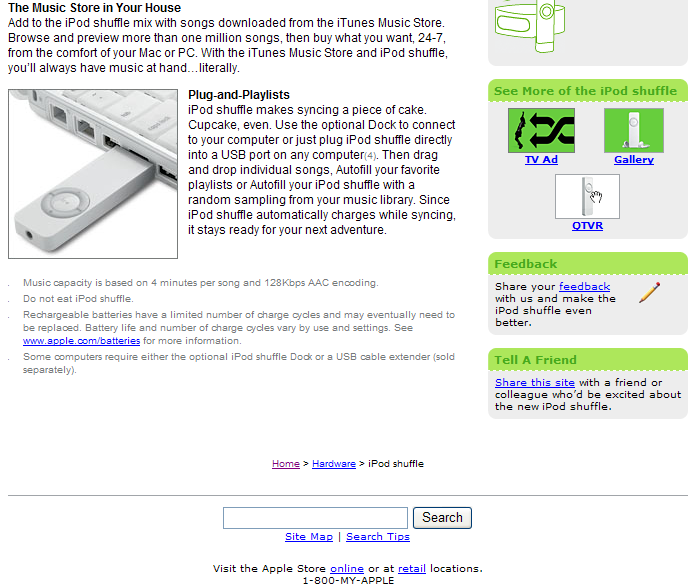Visit the Apple Store online link

[x=347, y=569]
